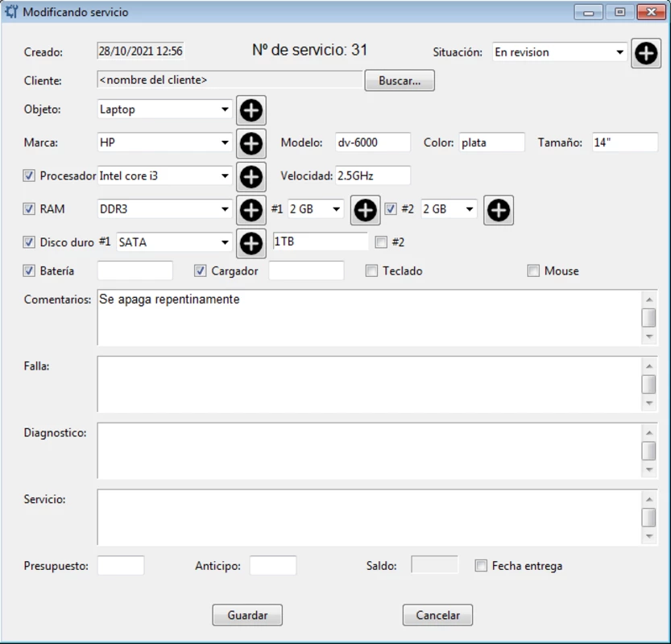Open the Procesador dropdown showing Intel core i3
The height and width of the screenshot is (644, 671).
coord(165,175)
